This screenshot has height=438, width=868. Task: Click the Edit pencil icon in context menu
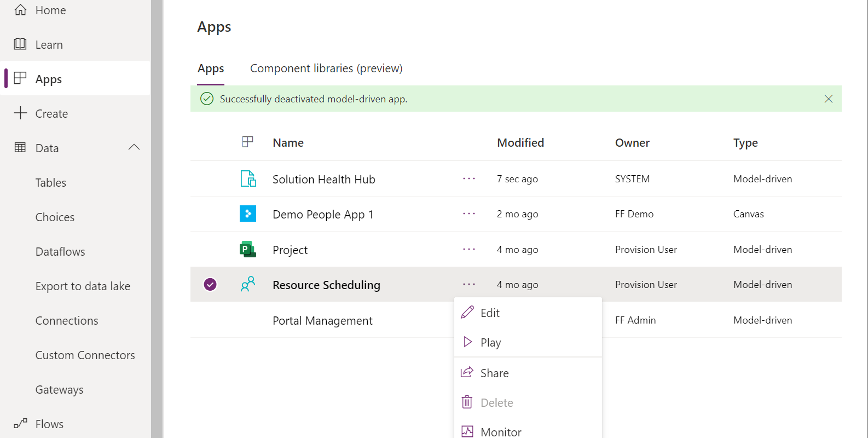pos(467,313)
